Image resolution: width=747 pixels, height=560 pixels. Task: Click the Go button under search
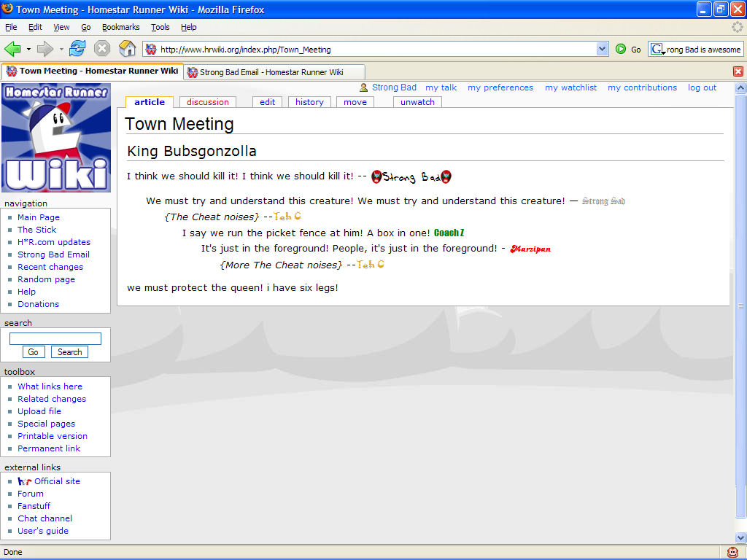pos(34,352)
